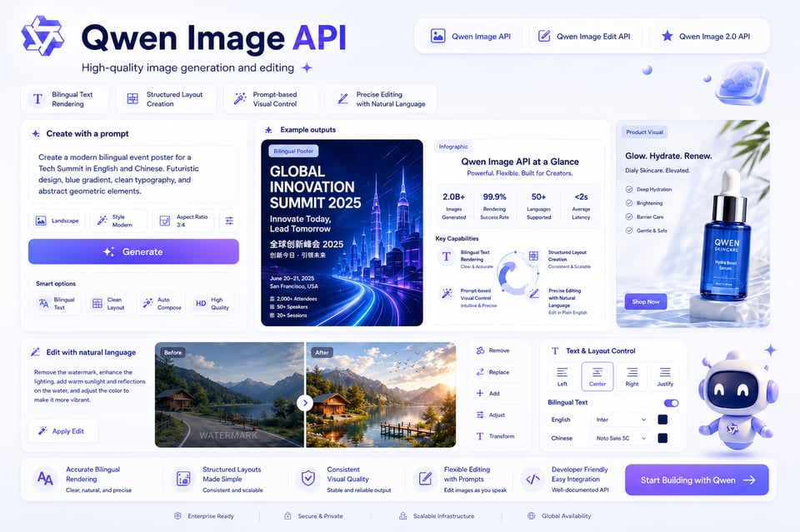
Task: Set text alignment to Left
Action: 562,376
